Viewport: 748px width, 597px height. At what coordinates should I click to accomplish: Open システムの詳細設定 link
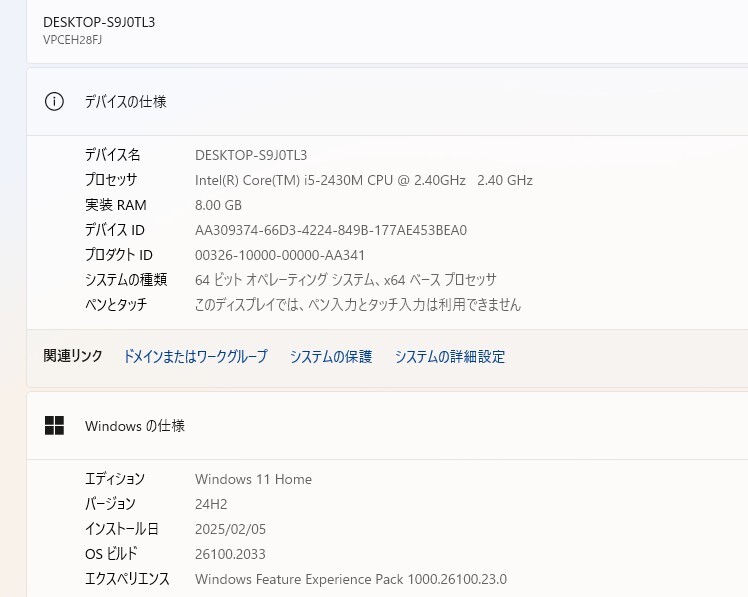pyautogui.click(x=449, y=356)
